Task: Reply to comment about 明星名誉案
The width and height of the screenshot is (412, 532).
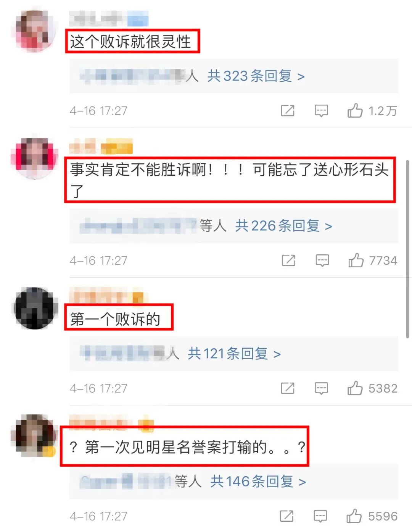Action: (x=320, y=516)
